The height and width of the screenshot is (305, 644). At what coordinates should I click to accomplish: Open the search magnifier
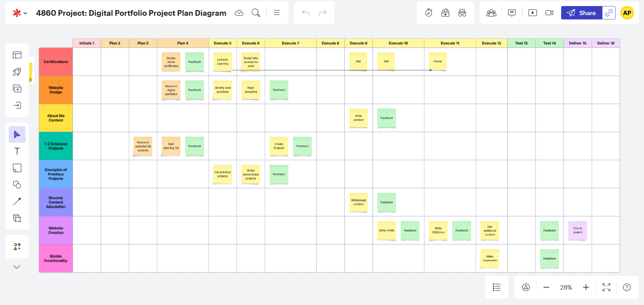(x=256, y=13)
